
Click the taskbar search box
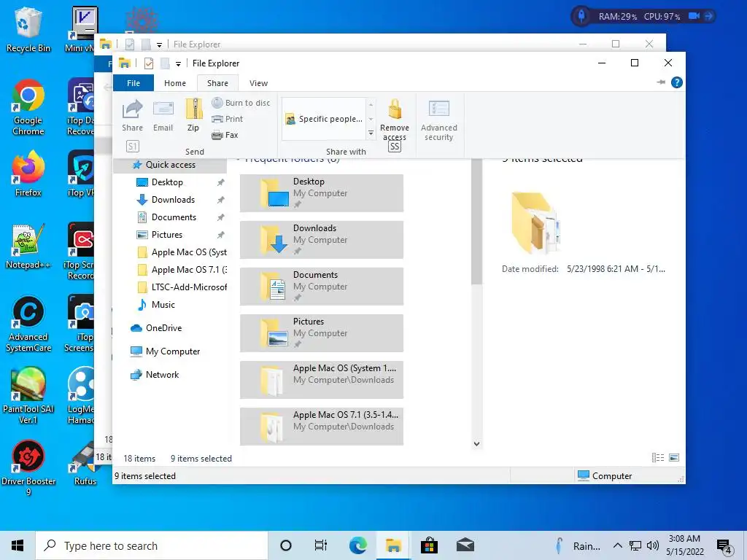(x=152, y=545)
